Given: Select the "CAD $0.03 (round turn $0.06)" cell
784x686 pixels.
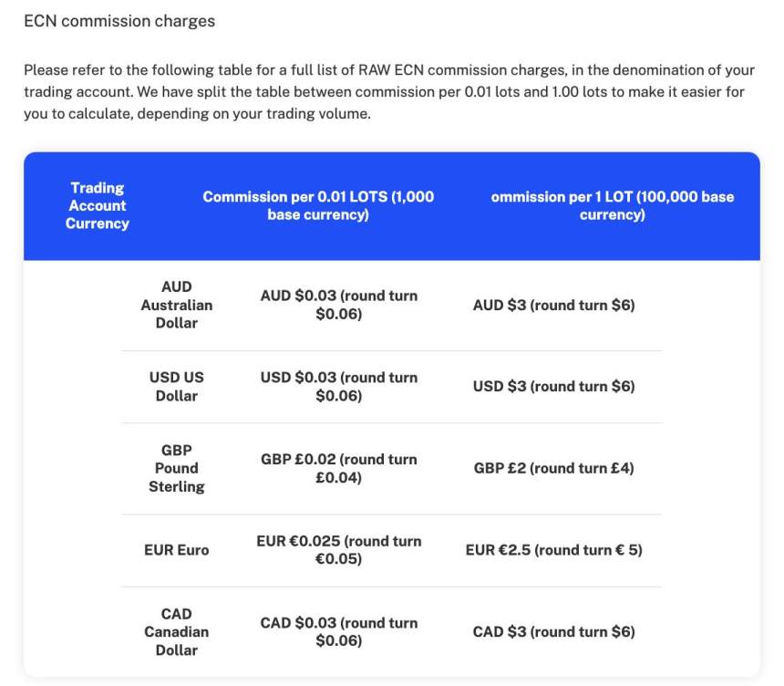Looking at the screenshot, I should click(x=339, y=631).
